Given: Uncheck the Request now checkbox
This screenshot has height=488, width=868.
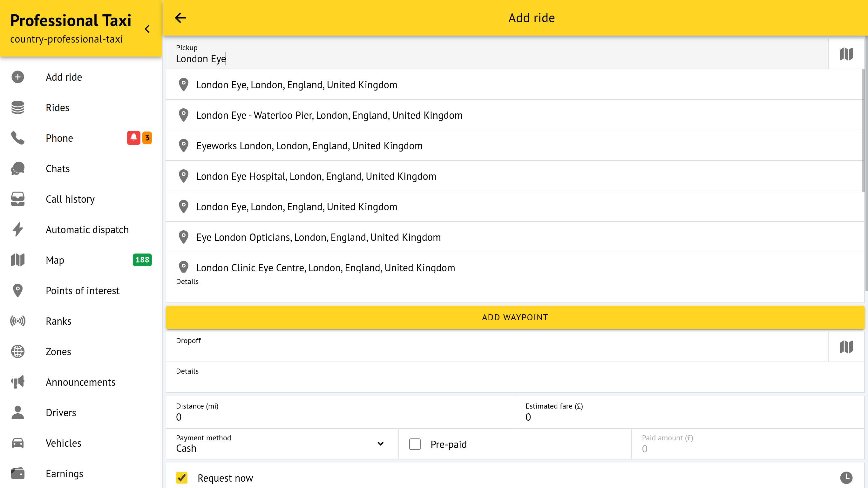Looking at the screenshot, I should (182, 478).
